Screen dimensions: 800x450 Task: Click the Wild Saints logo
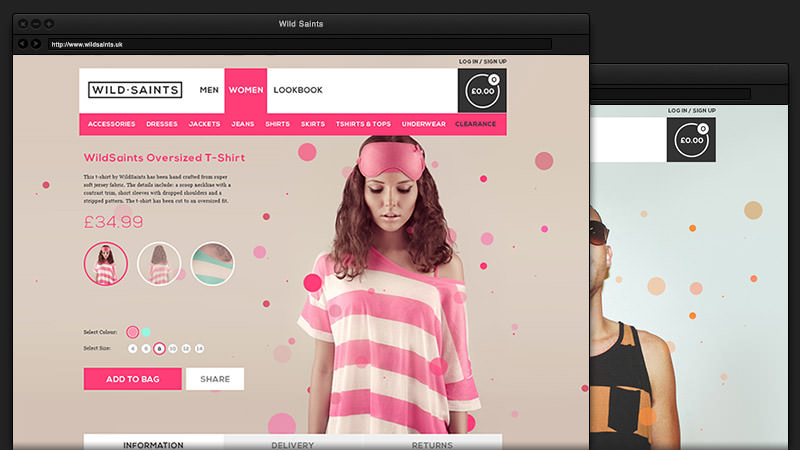pos(135,90)
